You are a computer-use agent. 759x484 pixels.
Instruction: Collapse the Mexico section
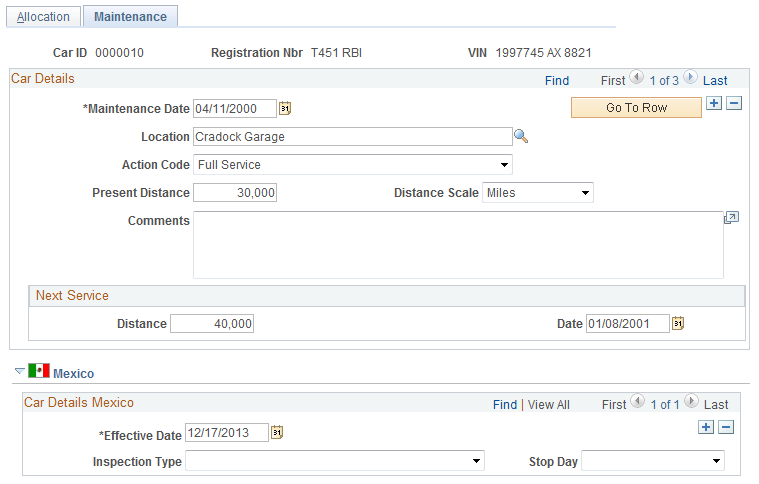click(20, 372)
